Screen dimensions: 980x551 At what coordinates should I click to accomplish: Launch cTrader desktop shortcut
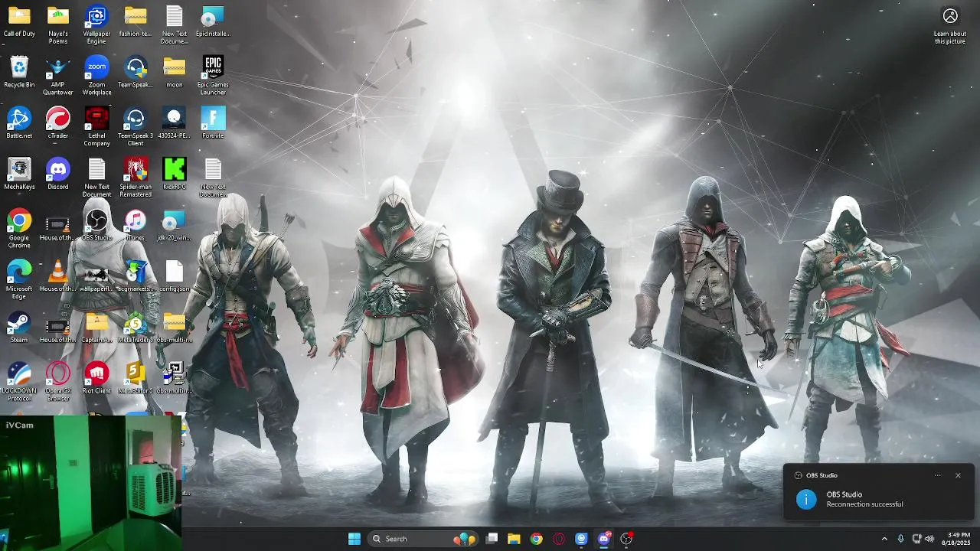pos(58,123)
